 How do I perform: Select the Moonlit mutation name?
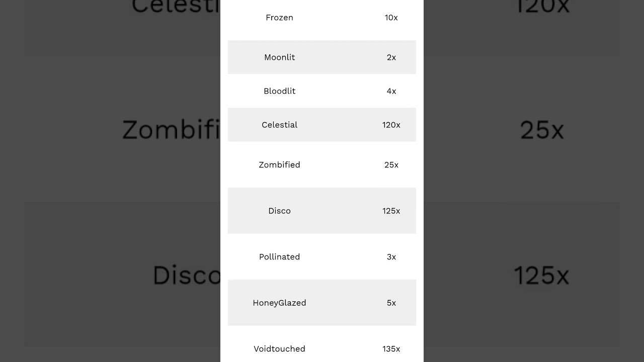[x=279, y=57]
